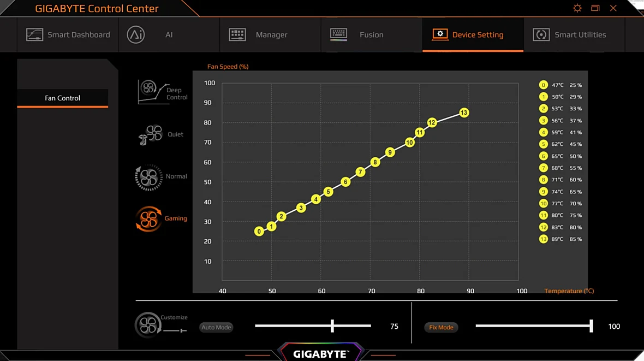The image size is (644, 361).
Task: Click legend marker 6 for 65°C
Action: point(543,156)
